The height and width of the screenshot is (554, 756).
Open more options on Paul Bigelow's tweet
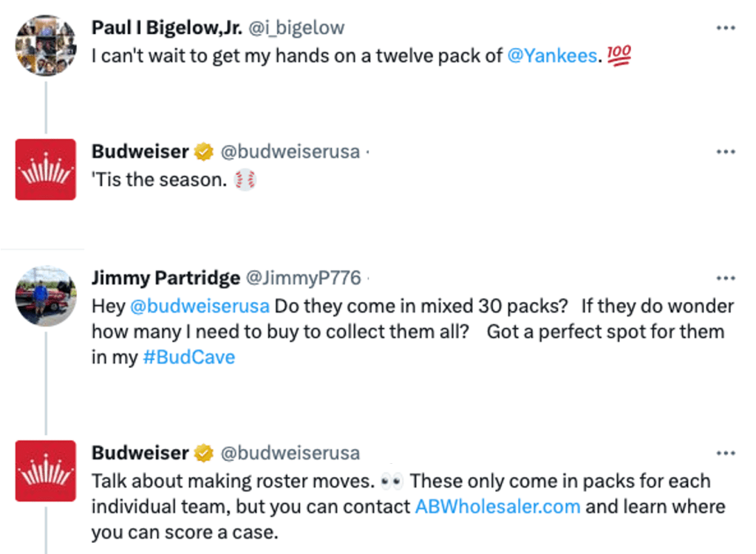[726, 28]
